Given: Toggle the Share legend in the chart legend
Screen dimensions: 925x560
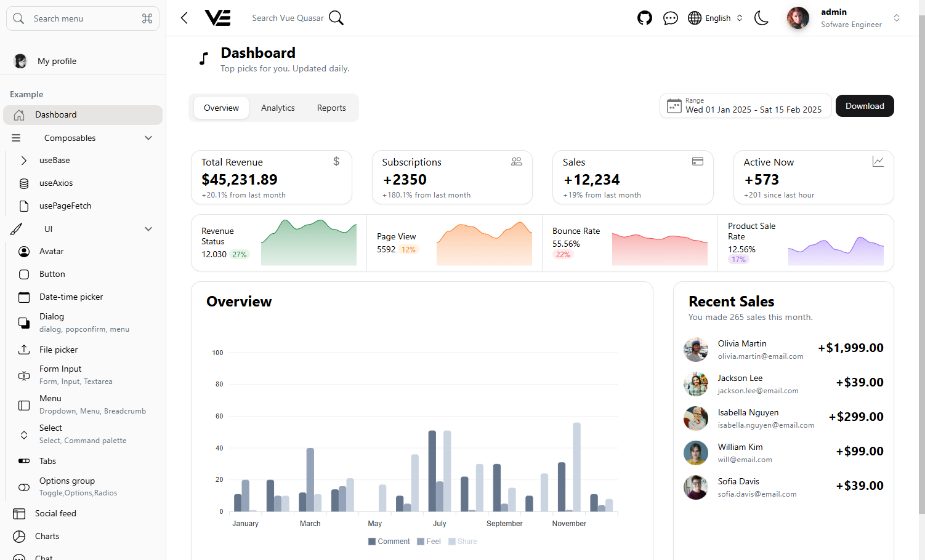Looking at the screenshot, I should 462,541.
